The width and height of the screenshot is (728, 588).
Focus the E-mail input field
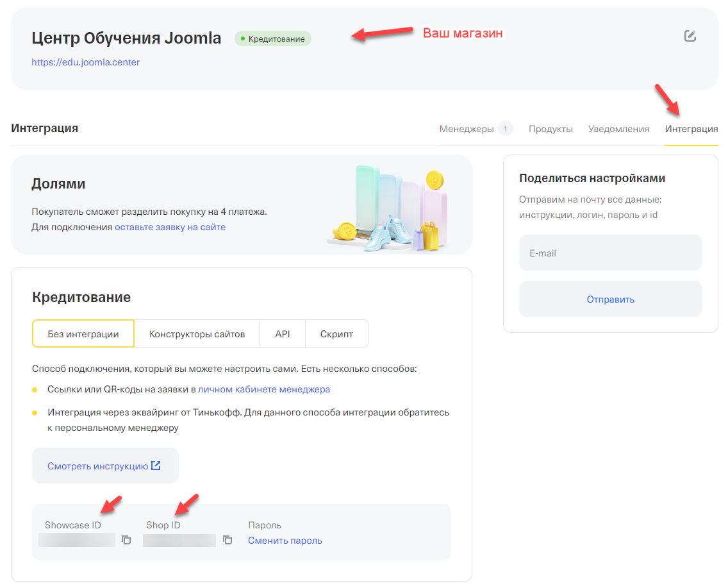pyautogui.click(x=611, y=253)
